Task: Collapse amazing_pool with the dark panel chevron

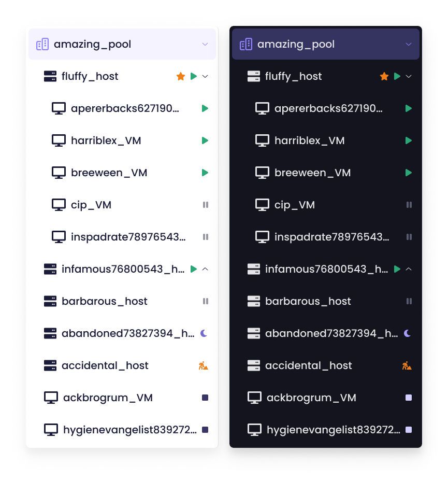Action: pyautogui.click(x=409, y=44)
